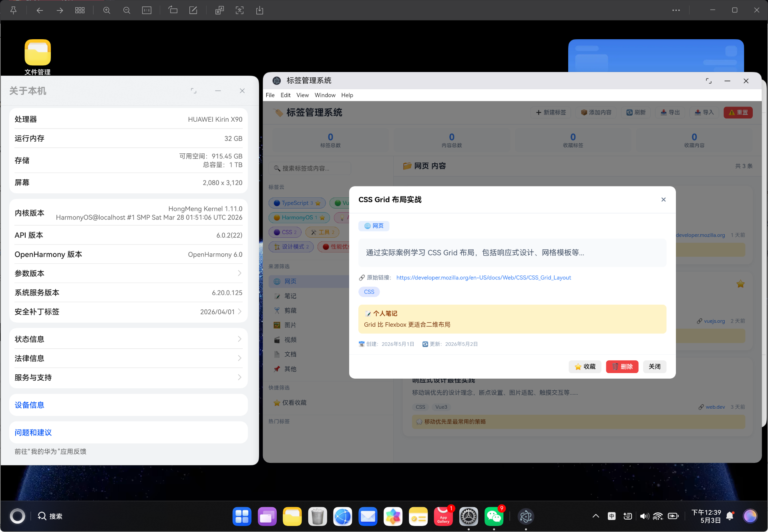Expand 法律信息 in 关于本机
Viewport: 768px width, 532px height.
[128, 358]
